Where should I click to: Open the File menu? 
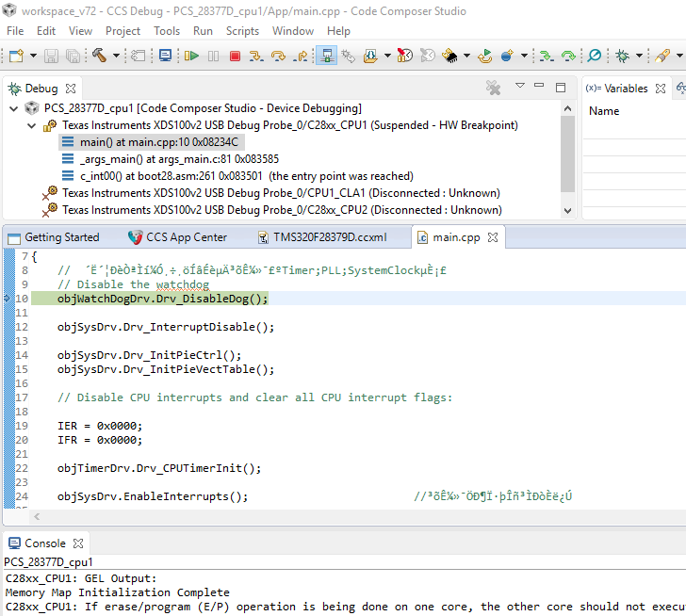click(15, 31)
